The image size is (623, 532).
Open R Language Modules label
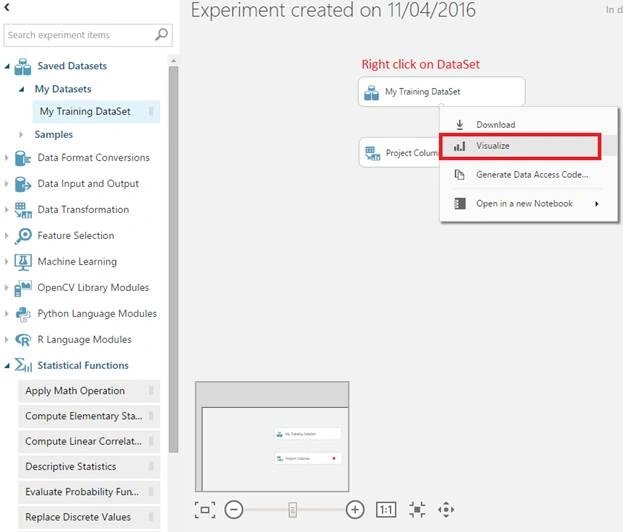[x=84, y=340]
